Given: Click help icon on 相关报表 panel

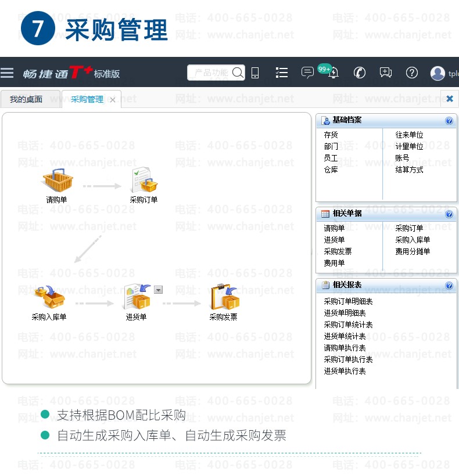Looking at the screenshot, I should click(x=449, y=286).
